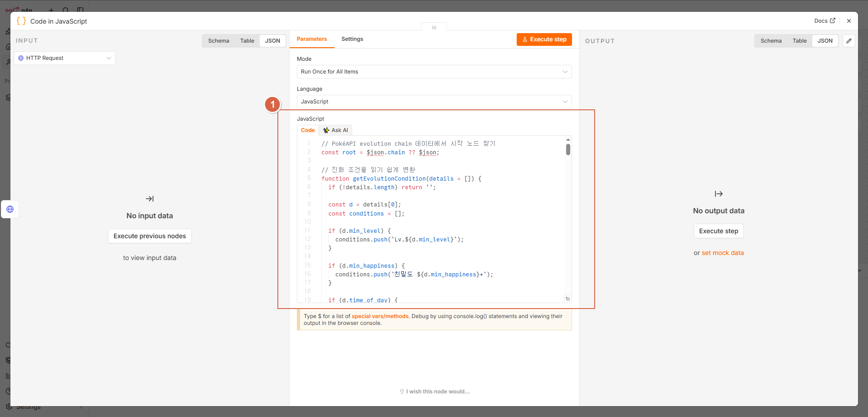Screen dimensions: 868x417
Task: Switch output view to Table
Action: coord(800,41)
